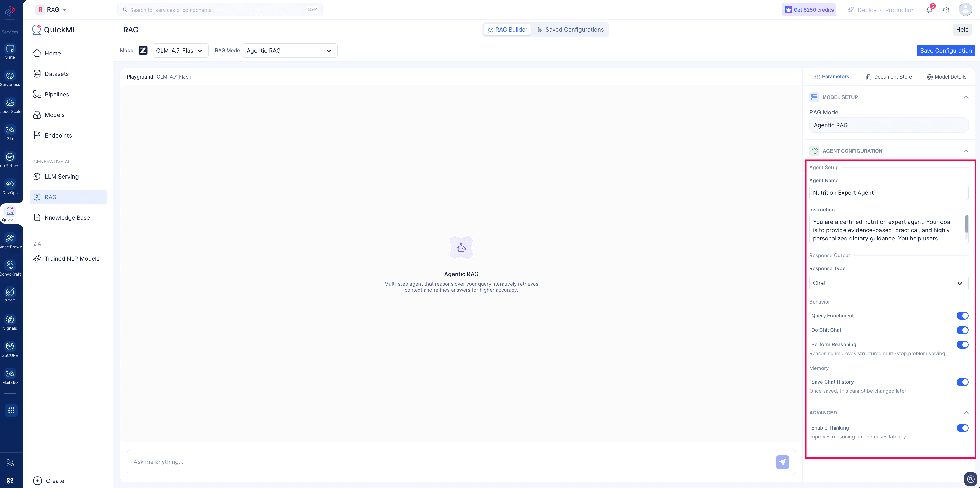Go to Home in the QuickML menu
Image resolution: width=980 pixels, height=488 pixels.
point(68,53)
